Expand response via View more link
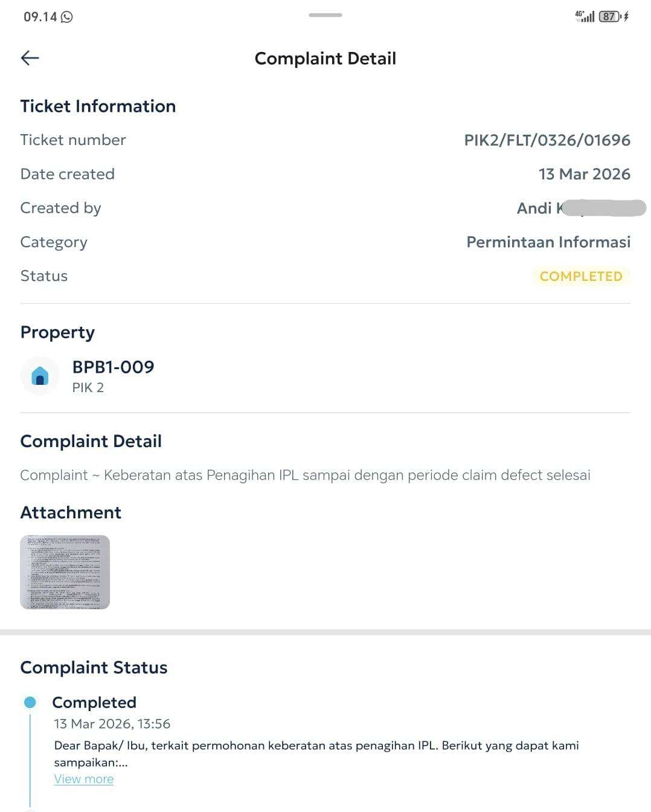This screenshot has height=812, width=651. click(84, 779)
